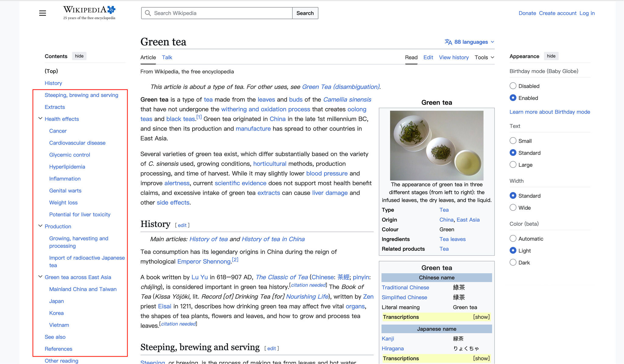Open the green tea infobox photo

coord(437,145)
